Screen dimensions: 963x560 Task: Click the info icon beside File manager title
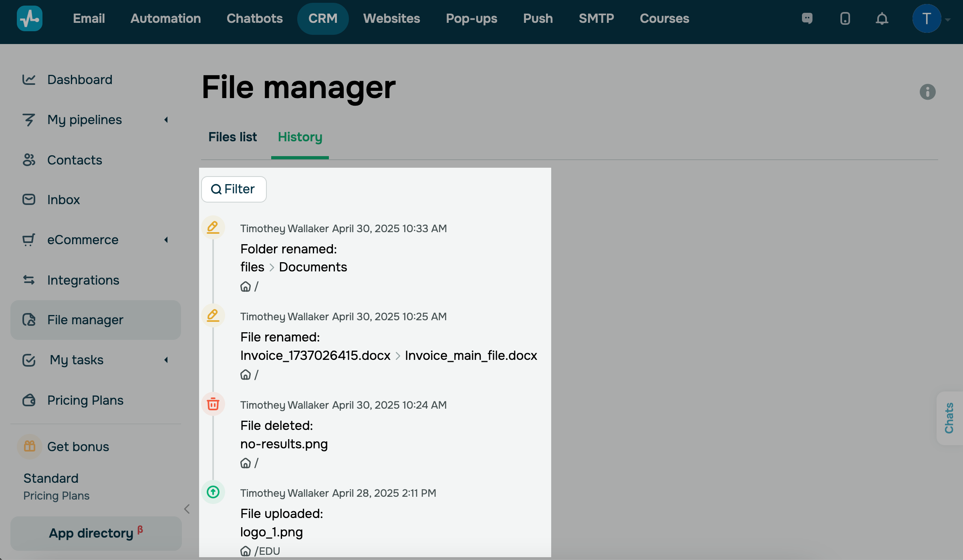(x=927, y=92)
